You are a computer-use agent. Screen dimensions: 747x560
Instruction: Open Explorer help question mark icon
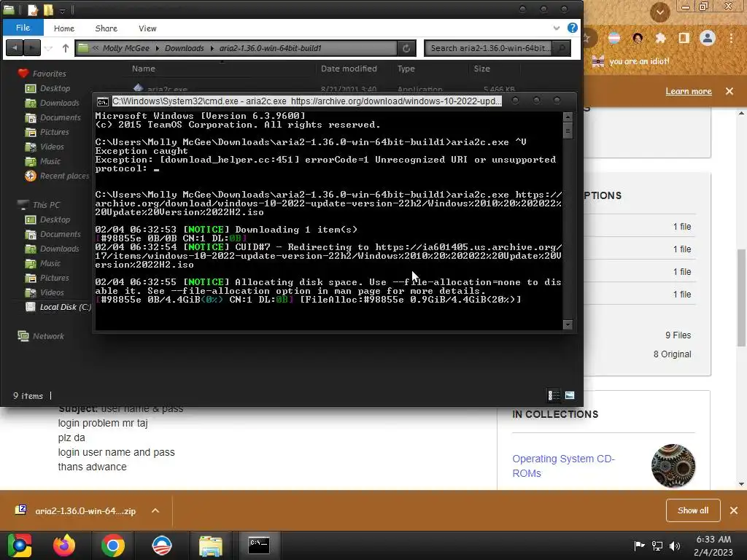coord(572,28)
